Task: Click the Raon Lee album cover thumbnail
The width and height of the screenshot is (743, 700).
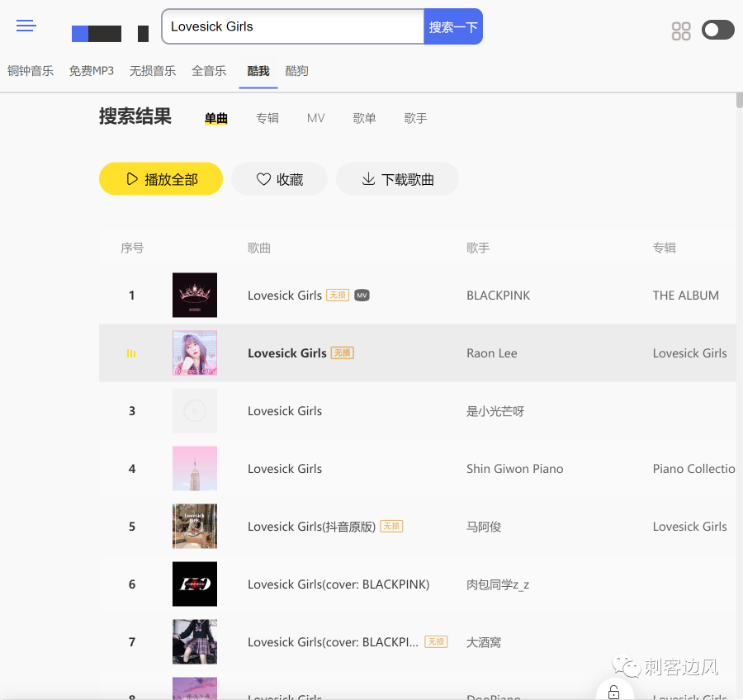Action: [x=195, y=352]
